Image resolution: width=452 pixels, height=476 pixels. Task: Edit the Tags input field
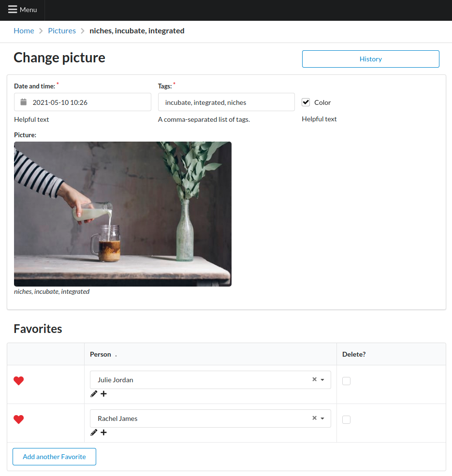click(226, 102)
